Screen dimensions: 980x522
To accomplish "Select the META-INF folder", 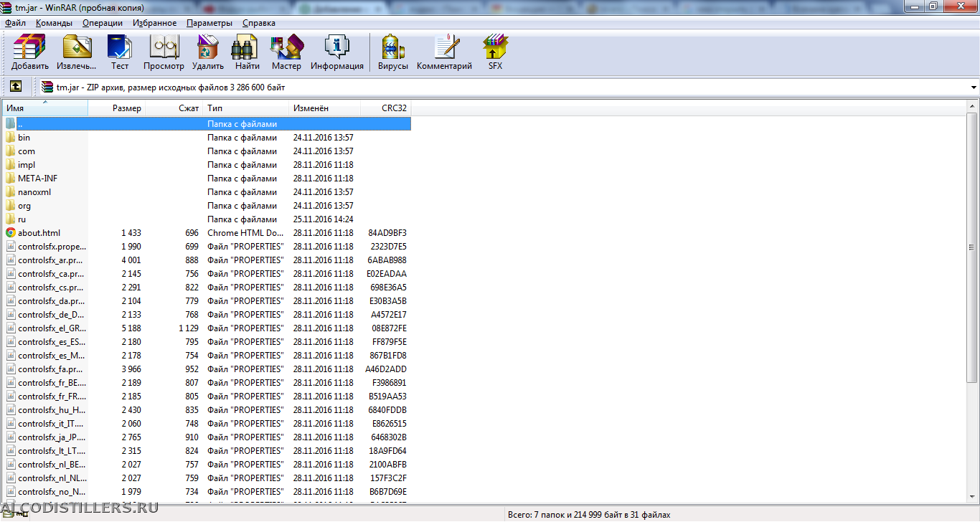I will (x=37, y=179).
